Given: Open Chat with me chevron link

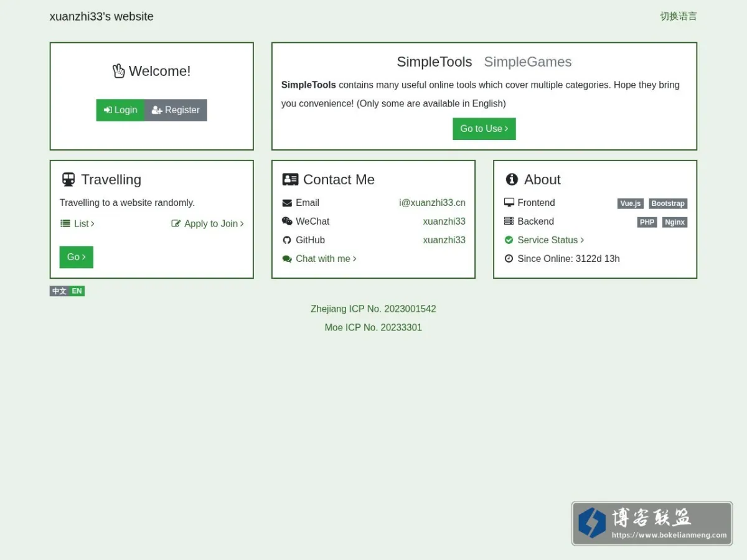Looking at the screenshot, I should pos(319,259).
